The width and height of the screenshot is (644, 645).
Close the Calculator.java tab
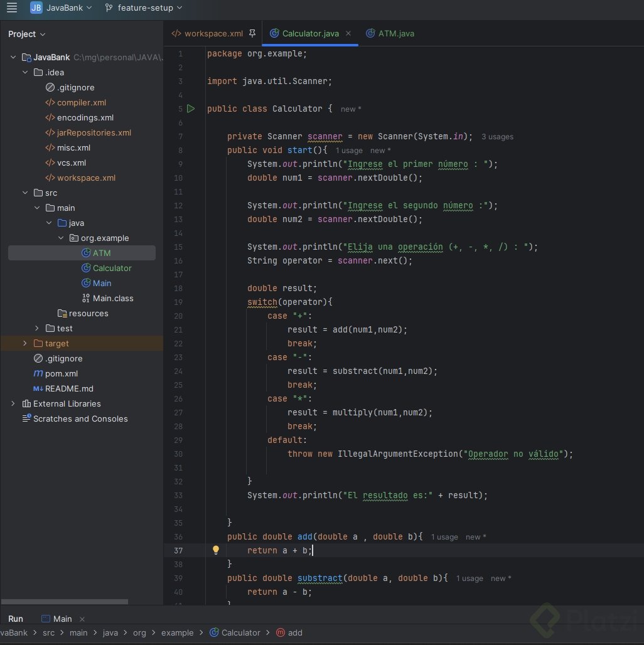point(348,33)
